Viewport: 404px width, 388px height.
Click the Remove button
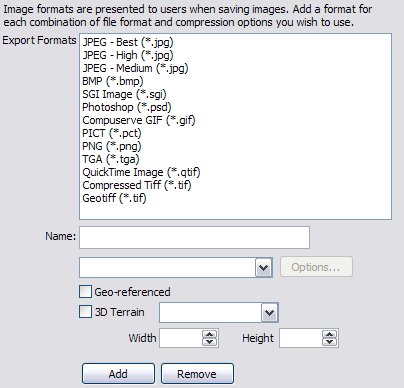[x=197, y=374]
